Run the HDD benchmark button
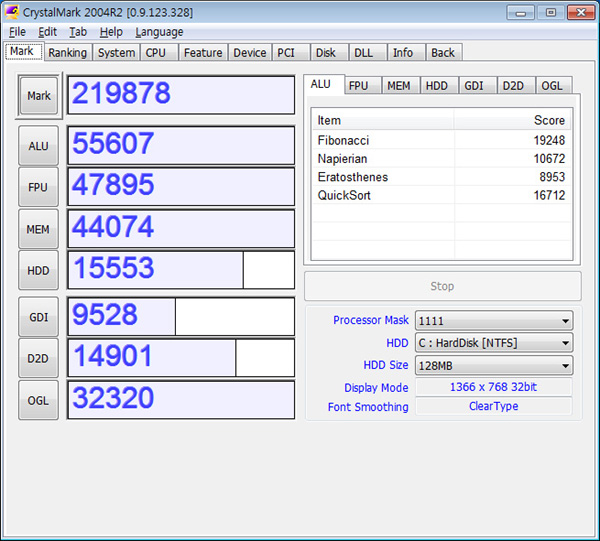600x541 pixels. pyautogui.click(x=38, y=270)
